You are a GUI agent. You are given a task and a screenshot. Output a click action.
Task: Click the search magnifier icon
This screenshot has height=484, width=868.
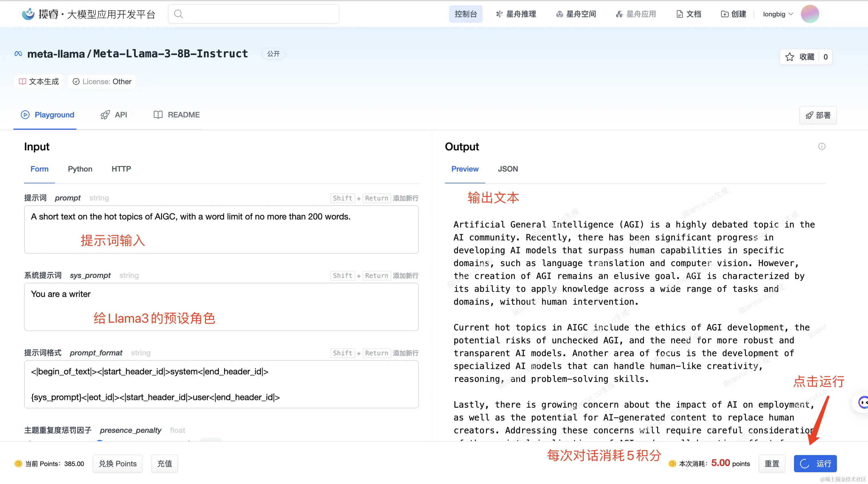coord(178,14)
